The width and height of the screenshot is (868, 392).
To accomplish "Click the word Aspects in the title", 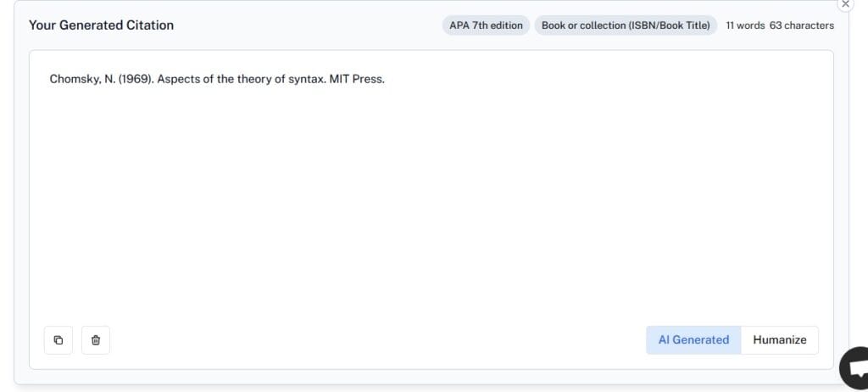I will tap(179, 80).
